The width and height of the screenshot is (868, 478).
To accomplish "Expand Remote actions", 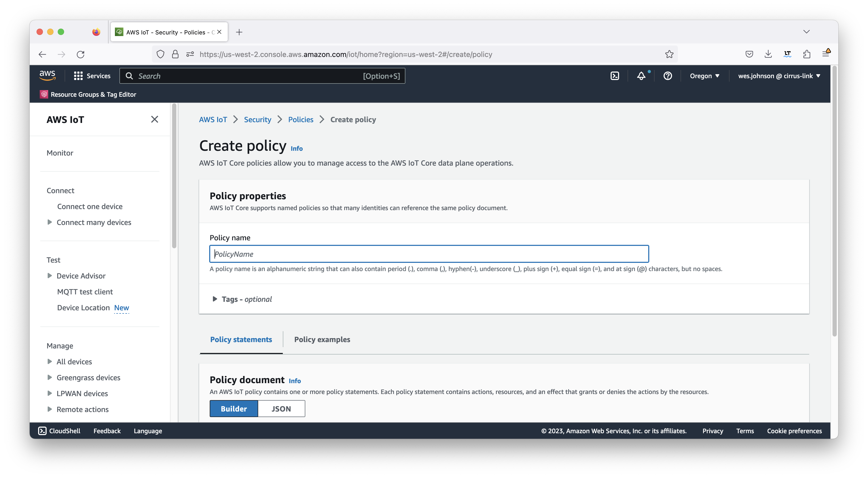I will click(x=50, y=409).
